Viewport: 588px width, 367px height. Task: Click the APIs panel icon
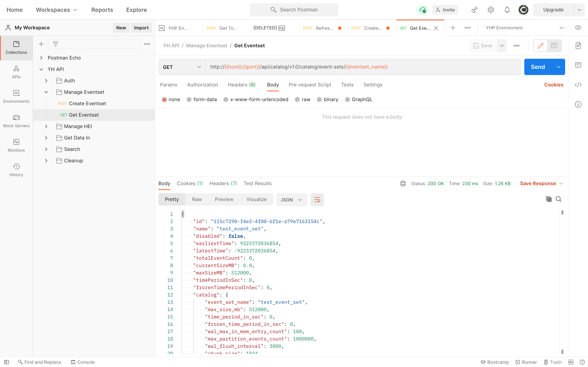[x=16, y=72]
